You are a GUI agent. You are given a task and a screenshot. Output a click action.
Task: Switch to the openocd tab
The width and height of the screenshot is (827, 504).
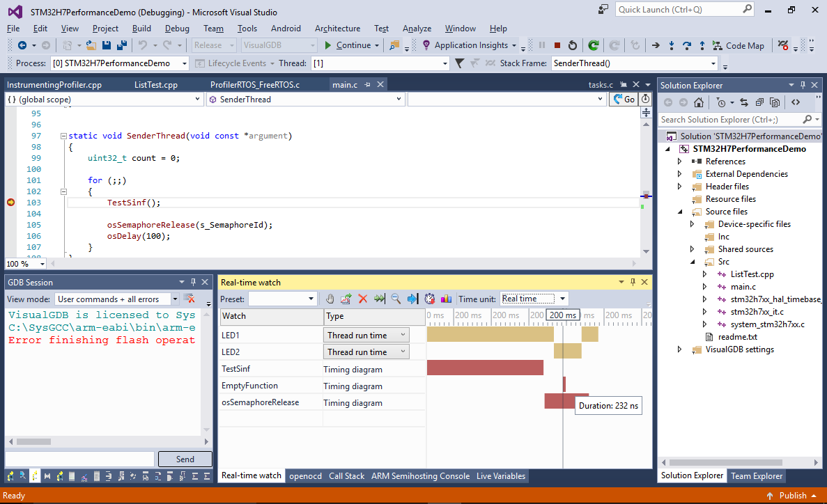click(305, 476)
